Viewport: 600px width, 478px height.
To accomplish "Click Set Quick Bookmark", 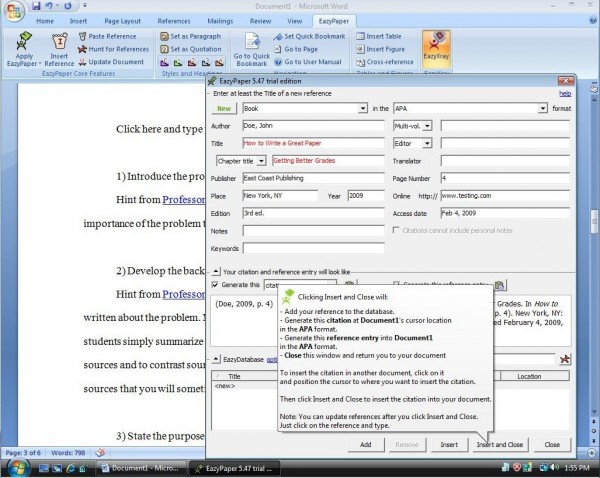I will click(x=310, y=36).
